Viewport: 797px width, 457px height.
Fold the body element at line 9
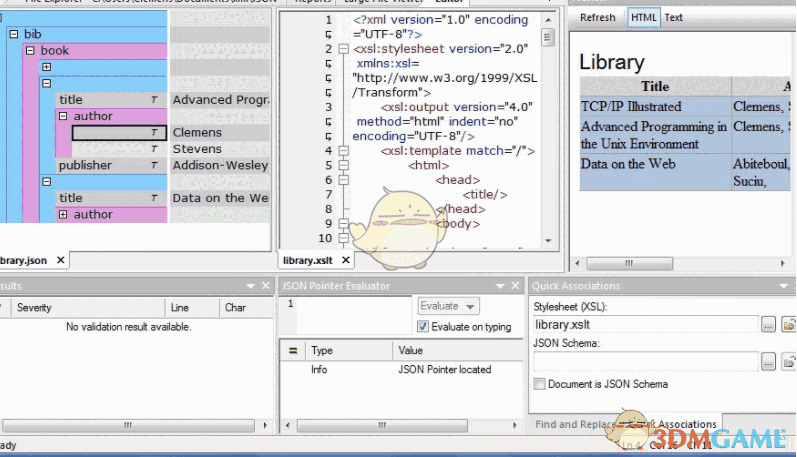[x=344, y=223]
